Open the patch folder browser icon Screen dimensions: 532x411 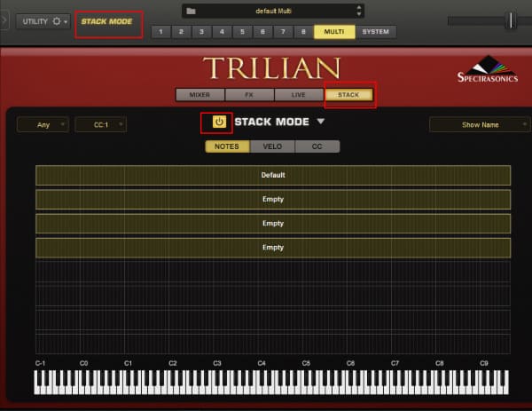pos(191,11)
